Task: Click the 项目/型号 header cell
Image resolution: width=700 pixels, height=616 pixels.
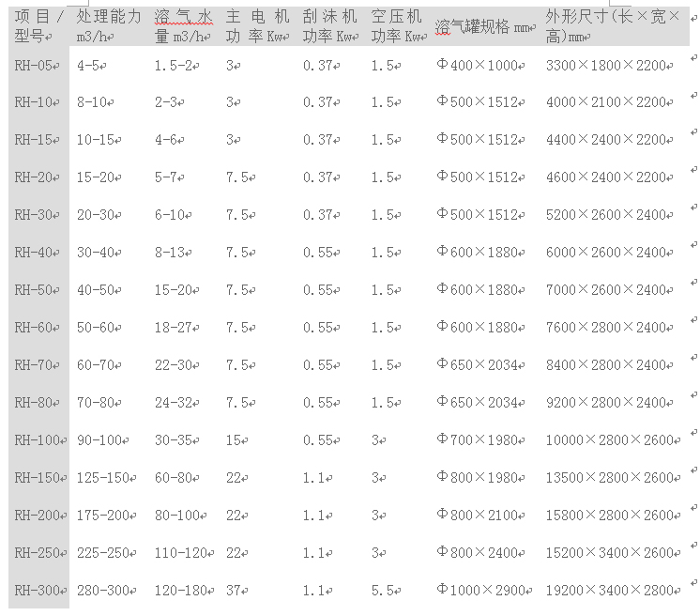Action: point(39,26)
